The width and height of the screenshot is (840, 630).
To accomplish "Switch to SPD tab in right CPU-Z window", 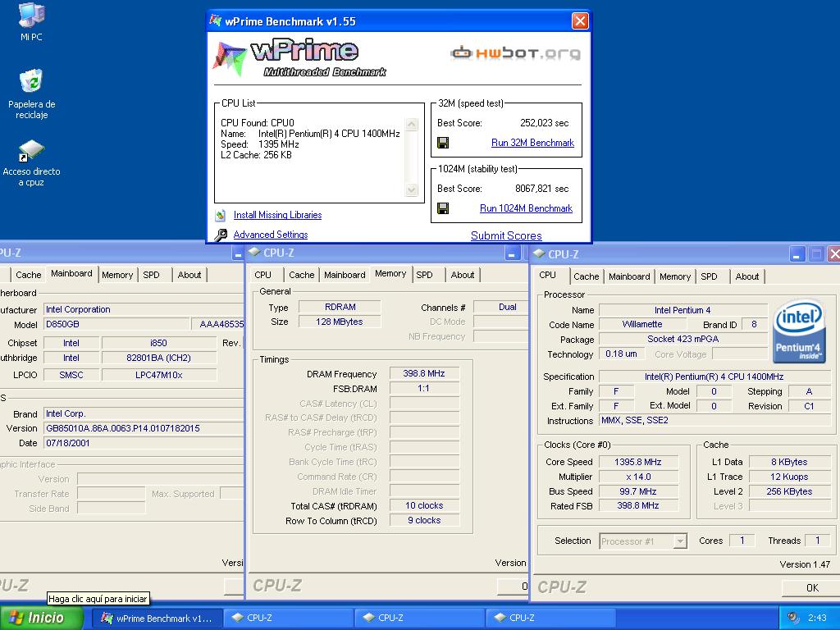I will coord(709,276).
